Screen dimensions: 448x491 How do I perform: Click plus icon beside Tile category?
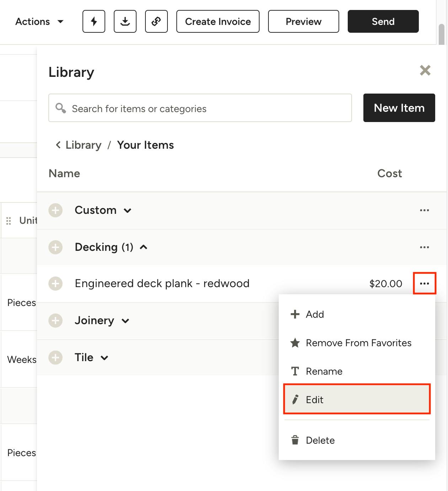pos(55,358)
